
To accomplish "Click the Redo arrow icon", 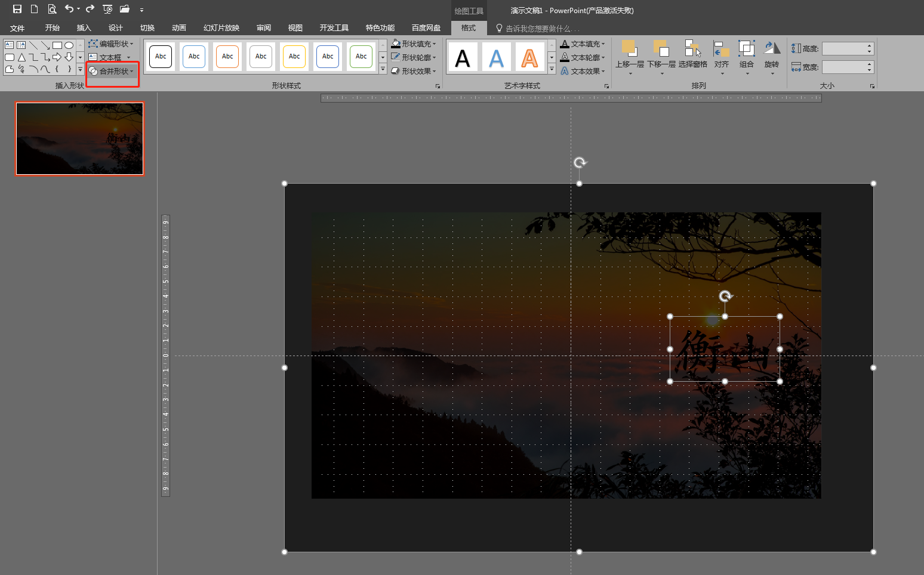I will coord(90,9).
